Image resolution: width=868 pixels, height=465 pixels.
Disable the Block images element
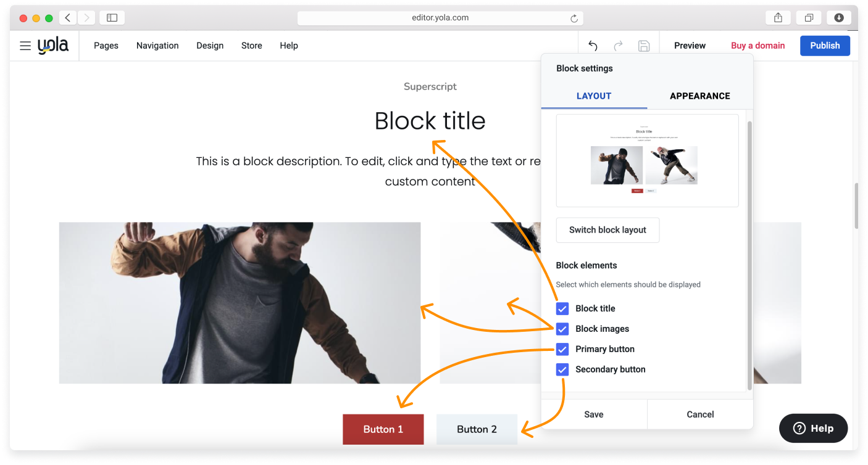point(562,329)
